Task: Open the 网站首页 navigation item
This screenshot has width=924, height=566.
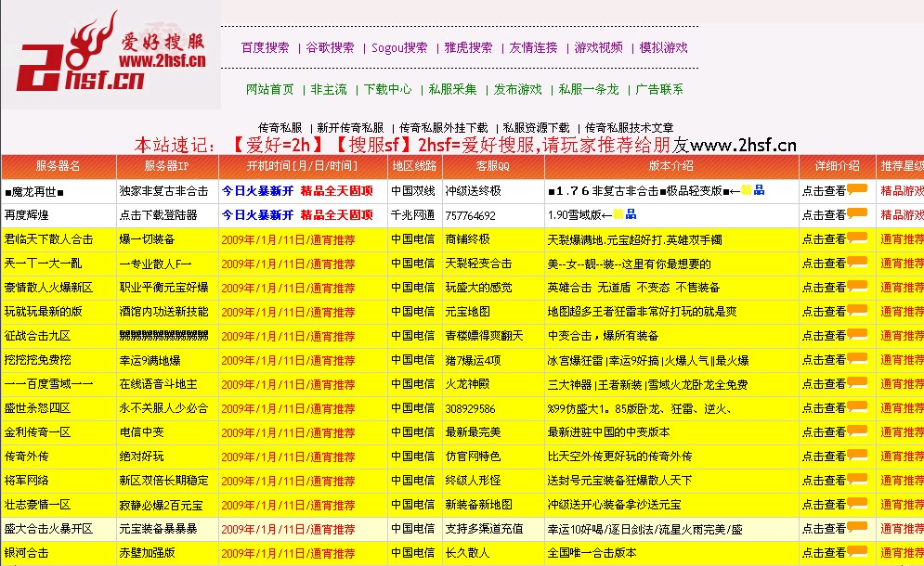Action: [x=267, y=89]
